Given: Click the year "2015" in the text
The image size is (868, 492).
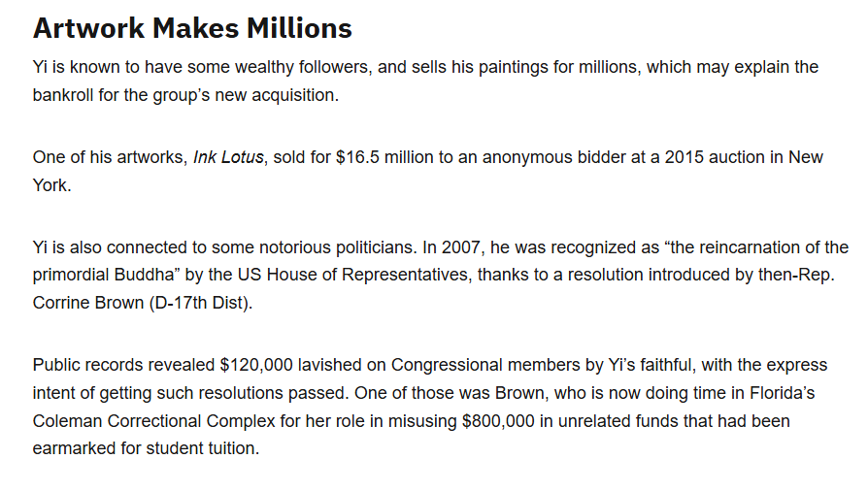Looking at the screenshot, I should [x=686, y=157].
